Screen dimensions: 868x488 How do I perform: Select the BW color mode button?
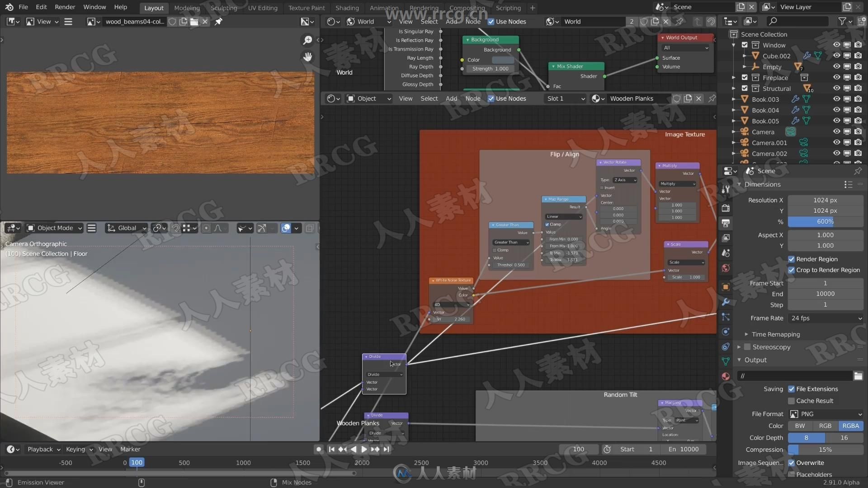point(800,426)
